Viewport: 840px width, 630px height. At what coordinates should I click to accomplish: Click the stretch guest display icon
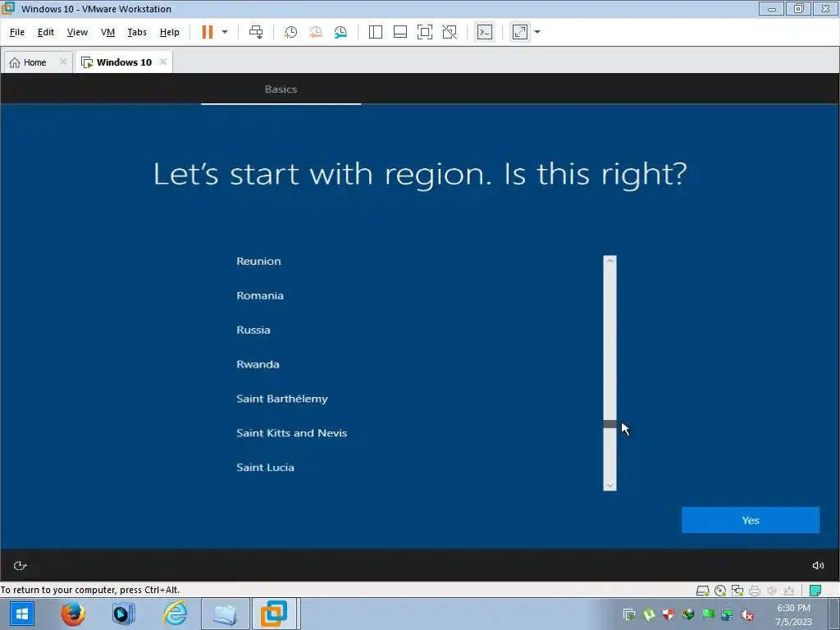(x=520, y=32)
